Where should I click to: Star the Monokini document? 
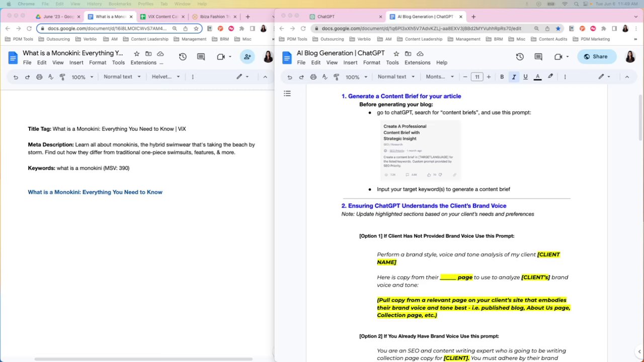136,53
